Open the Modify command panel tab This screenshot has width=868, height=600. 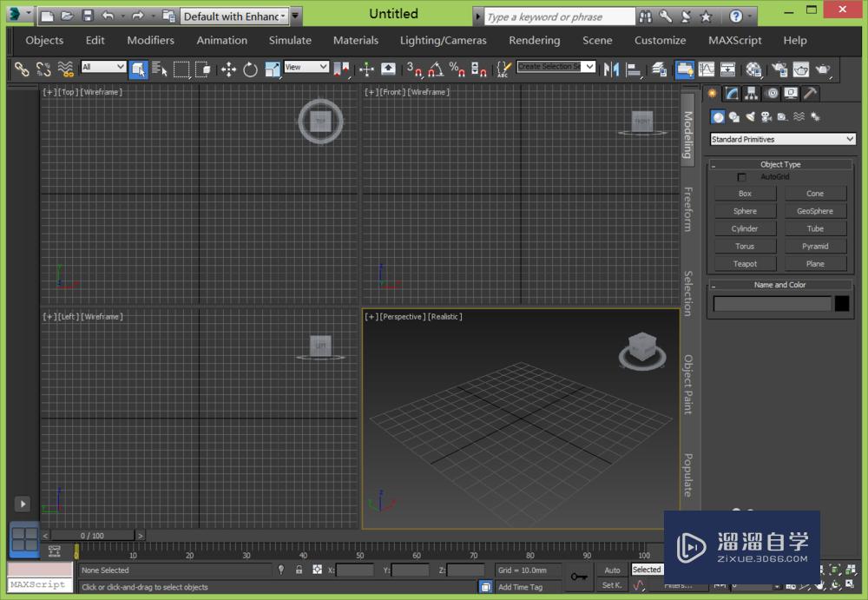click(x=732, y=94)
